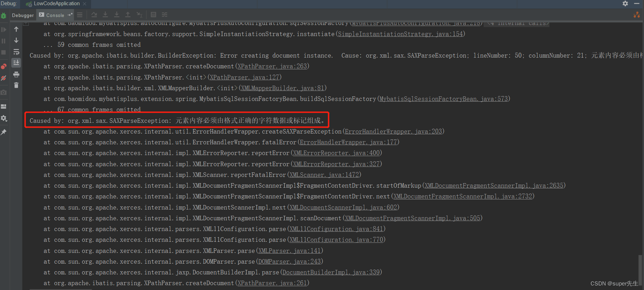Click the Rerun debug bug icon
644x290 pixels.
click(4, 16)
